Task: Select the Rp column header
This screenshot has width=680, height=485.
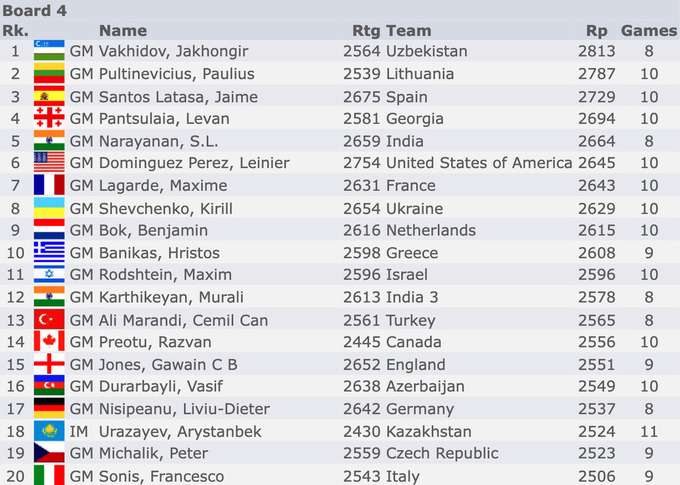Action: click(x=596, y=31)
